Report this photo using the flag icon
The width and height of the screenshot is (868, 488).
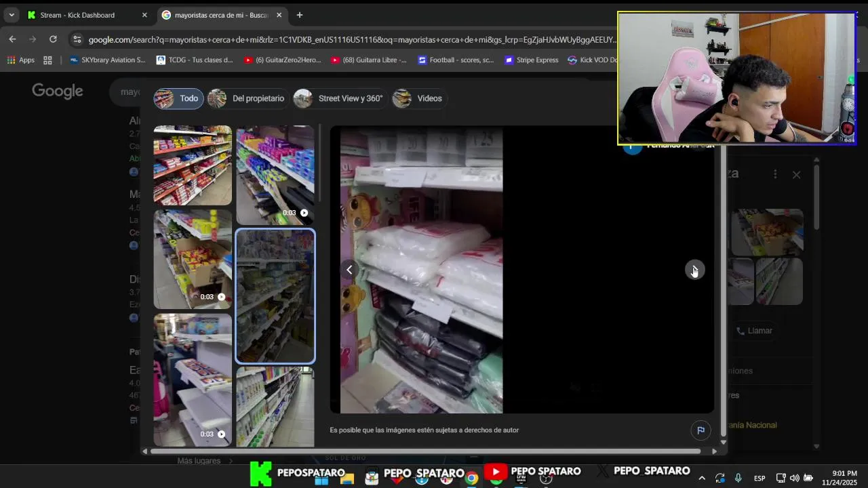click(701, 430)
